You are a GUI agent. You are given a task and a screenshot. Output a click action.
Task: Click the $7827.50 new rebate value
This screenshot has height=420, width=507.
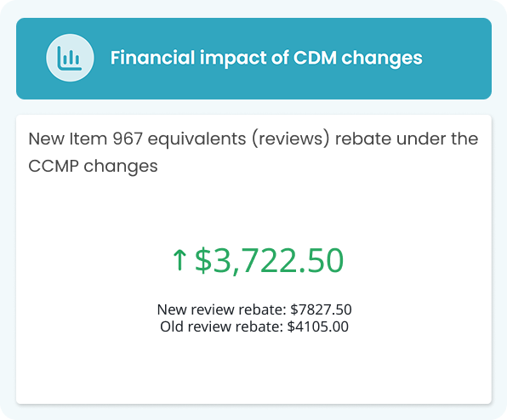(x=321, y=309)
